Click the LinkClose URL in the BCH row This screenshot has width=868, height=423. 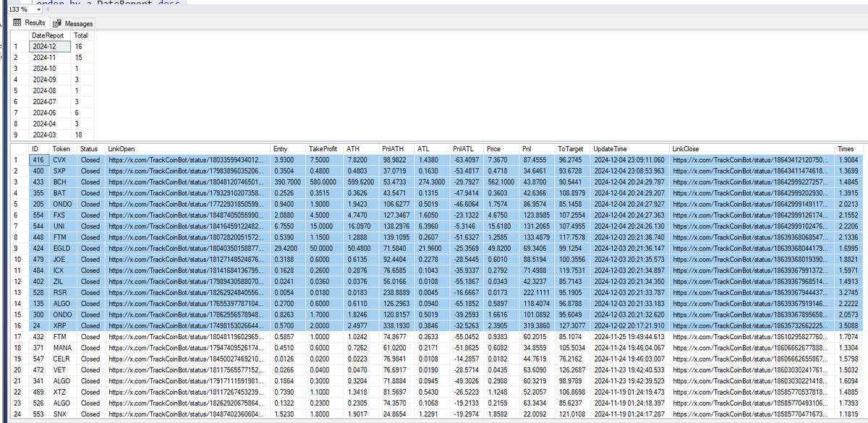(752, 181)
